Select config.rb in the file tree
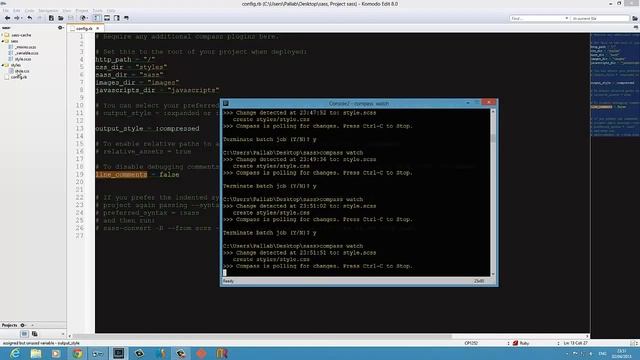This screenshot has height=360, width=640. click(19, 77)
